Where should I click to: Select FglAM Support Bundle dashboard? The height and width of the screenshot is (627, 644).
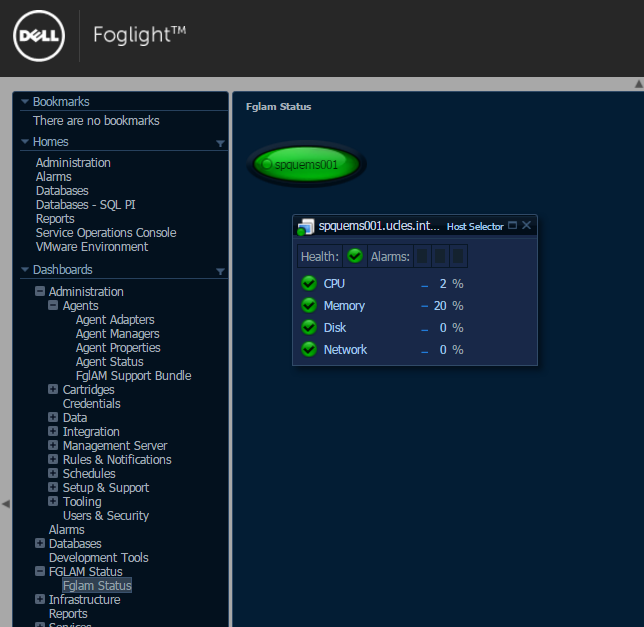pyautogui.click(x=133, y=375)
